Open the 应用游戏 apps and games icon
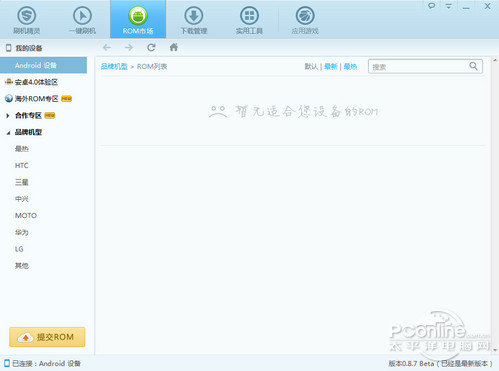 [x=305, y=16]
